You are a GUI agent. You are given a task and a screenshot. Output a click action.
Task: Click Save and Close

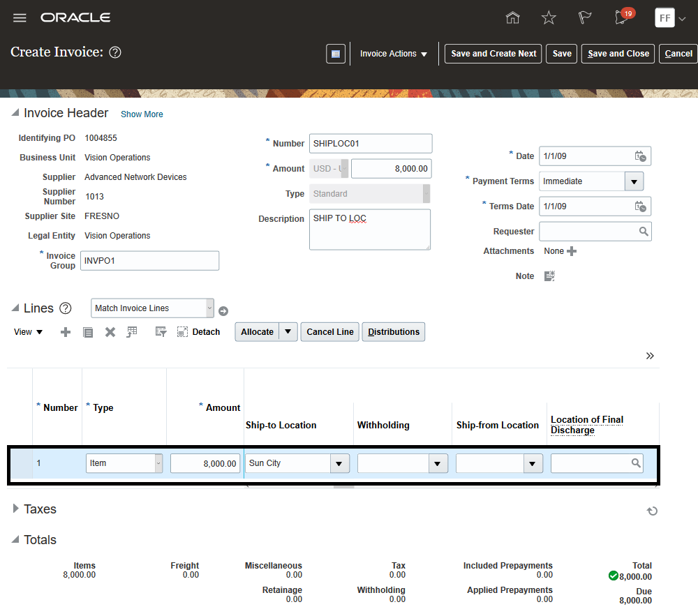(618, 54)
